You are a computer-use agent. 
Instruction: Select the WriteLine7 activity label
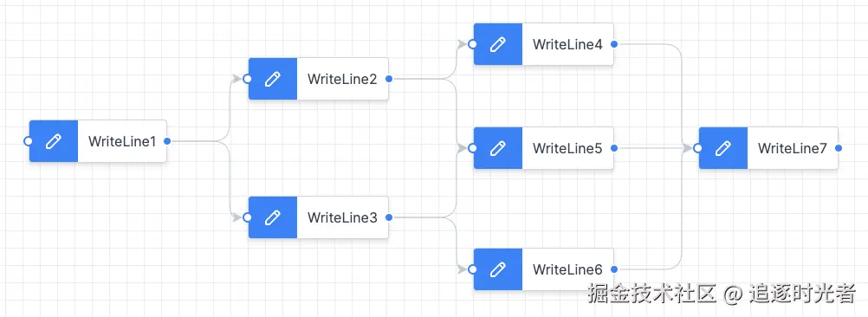pos(792,148)
